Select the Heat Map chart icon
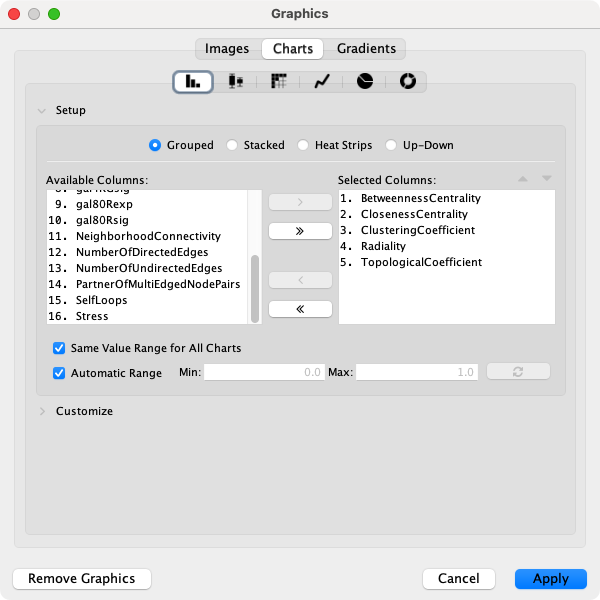This screenshot has height=600, width=600. click(x=279, y=82)
